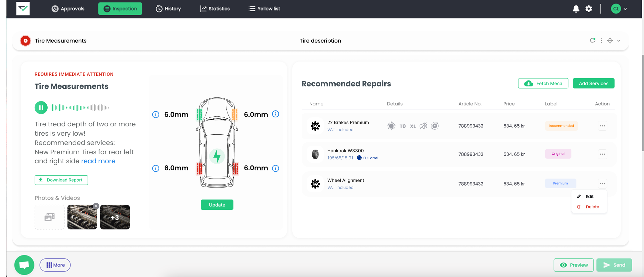Click the electric bolt icon on car
Image resolution: width=644 pixels, height=277 pixels.
pyautogui.click(x=217, y=156)
